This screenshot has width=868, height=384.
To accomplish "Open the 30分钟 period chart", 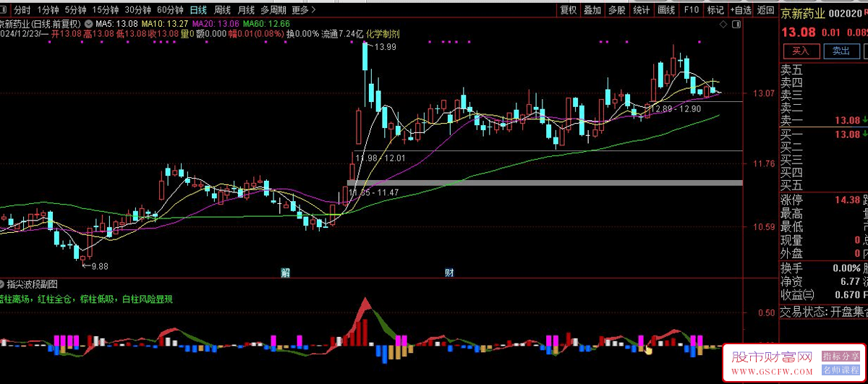I will coord(137,10).
